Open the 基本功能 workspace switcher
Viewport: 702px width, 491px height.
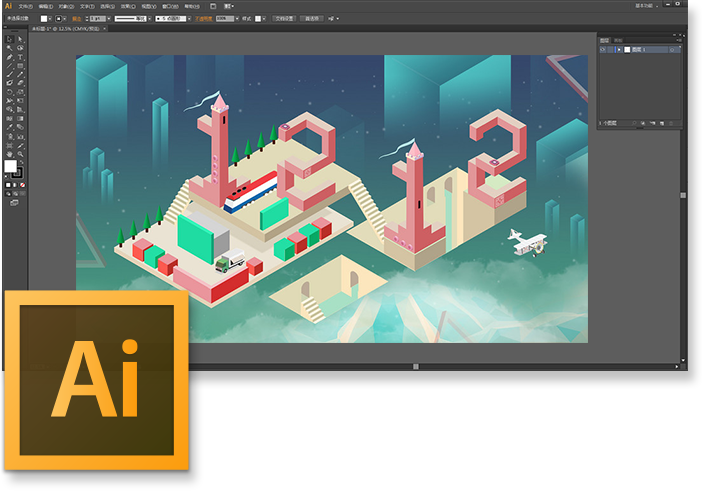coord(646,5)
